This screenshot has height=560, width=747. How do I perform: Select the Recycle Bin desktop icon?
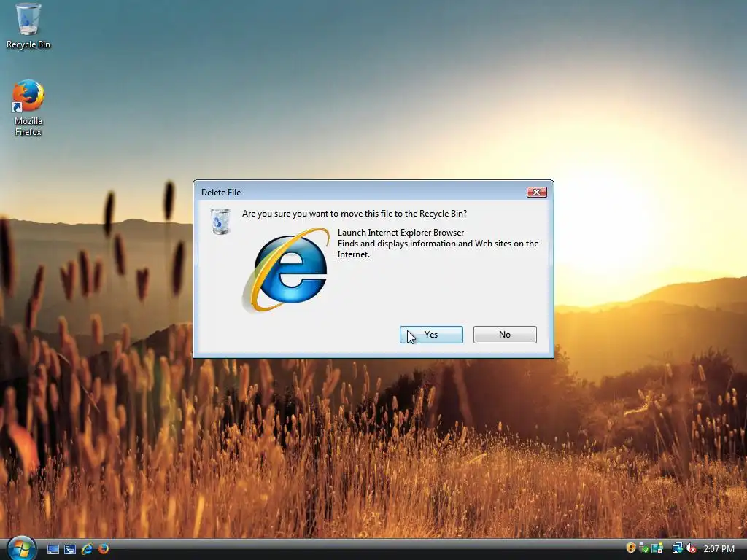[28, 26]
